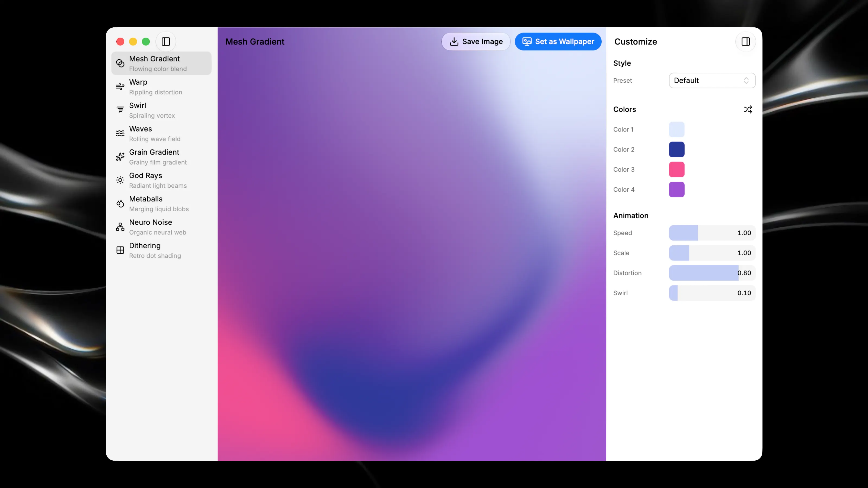868x488 pixels.
Task: Click the Warp wind icon
Action: [120, 86]
